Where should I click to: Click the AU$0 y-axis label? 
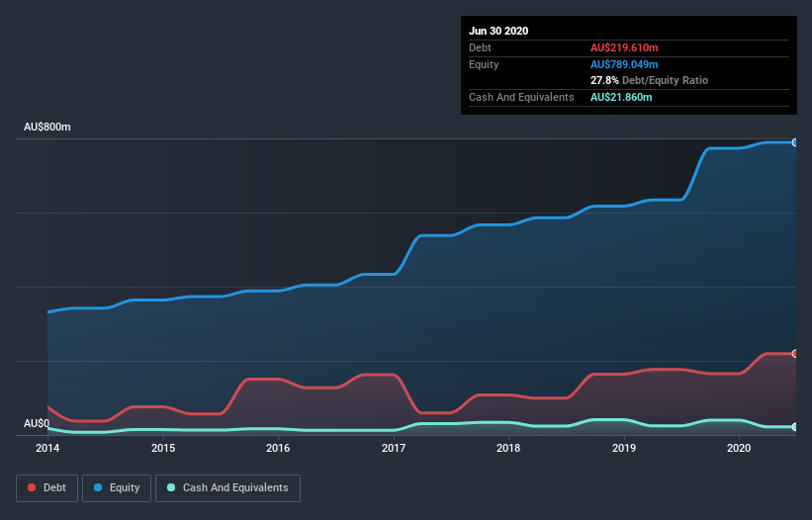point(37,423)
